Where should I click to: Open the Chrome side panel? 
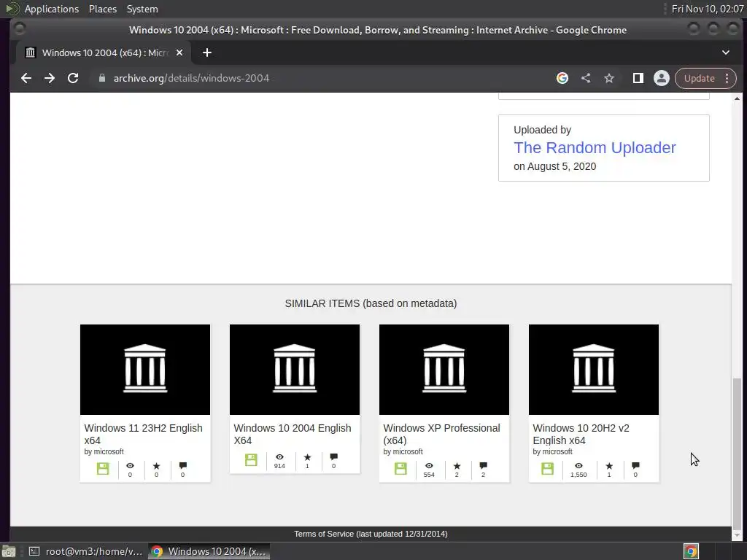[638, 78]
